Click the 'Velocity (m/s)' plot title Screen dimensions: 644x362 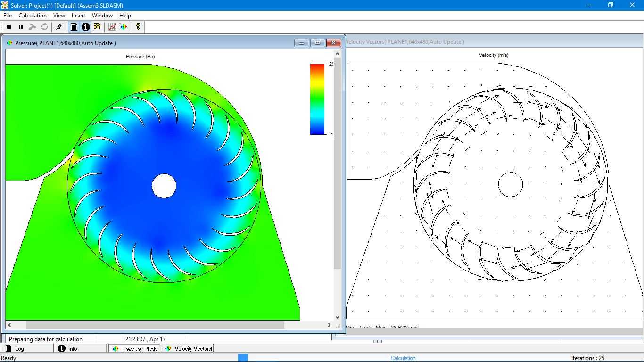[494, 55]
